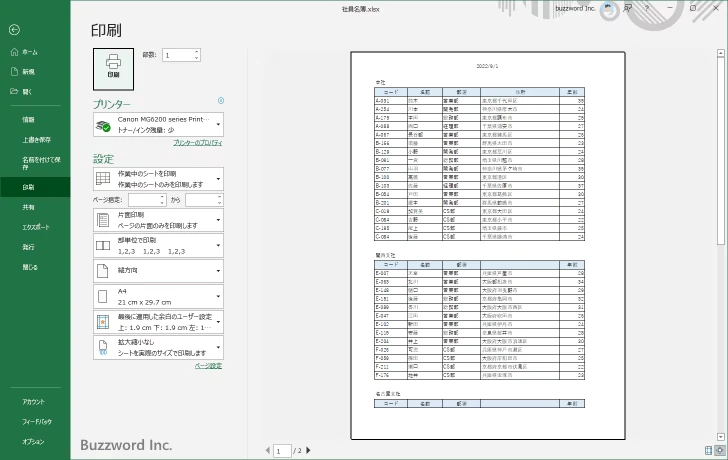Click the copies count input field
728x460 pixels.
[178, 55]
